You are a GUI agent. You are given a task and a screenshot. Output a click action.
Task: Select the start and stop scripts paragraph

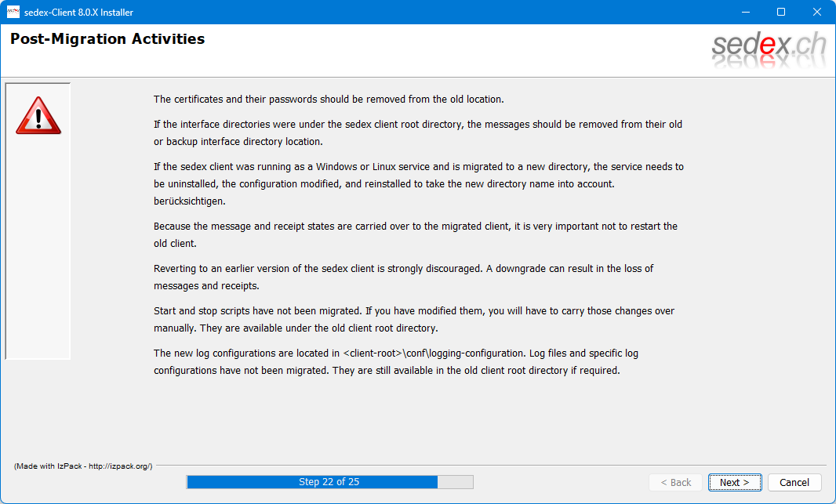(413, 319)
